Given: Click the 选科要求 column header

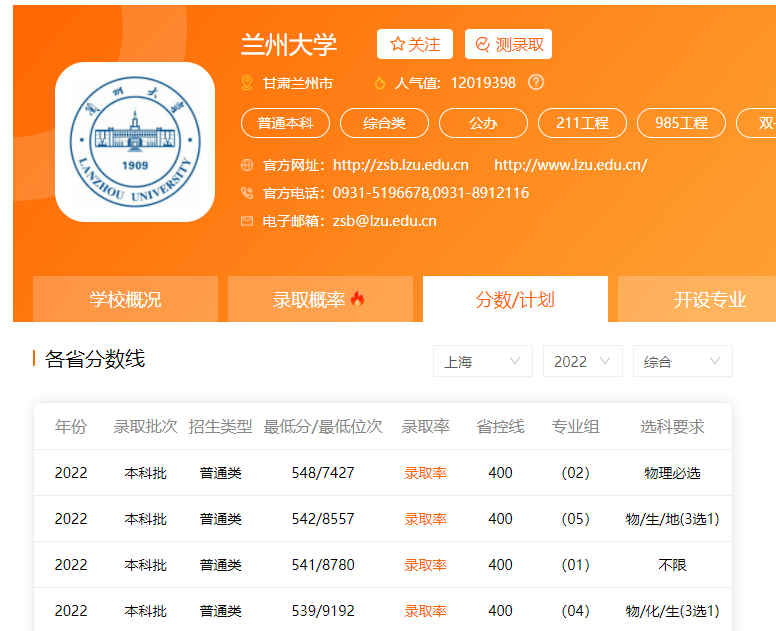Looking at the screenshot, I should 672,426.
